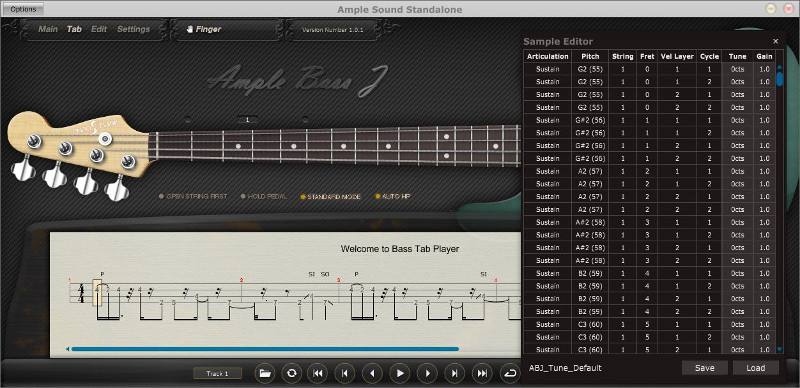Click the blue tab playback progress slider
Image resolution: width=800 pixels, height=388 pixels.
click(x=265, y=349)
